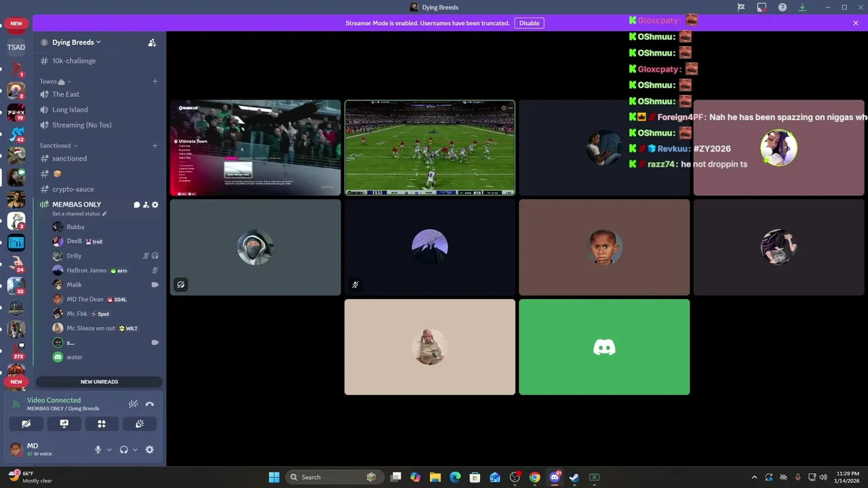Invite people using server header icon
This screenshot has width=868, height=488.
point(152,42)
